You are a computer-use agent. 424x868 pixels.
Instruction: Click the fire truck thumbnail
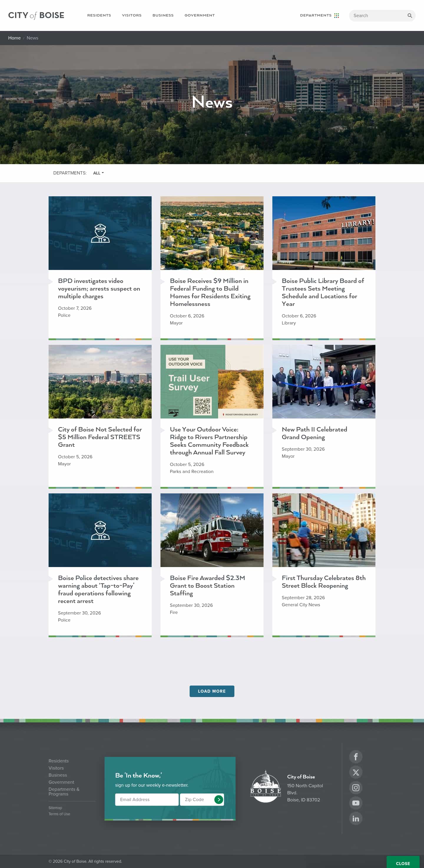tap(212, 530)
